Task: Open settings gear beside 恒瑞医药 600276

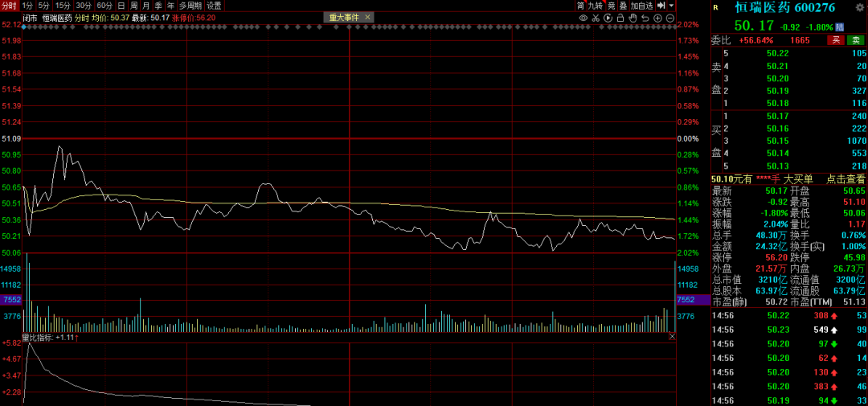Action: [860, 6]
